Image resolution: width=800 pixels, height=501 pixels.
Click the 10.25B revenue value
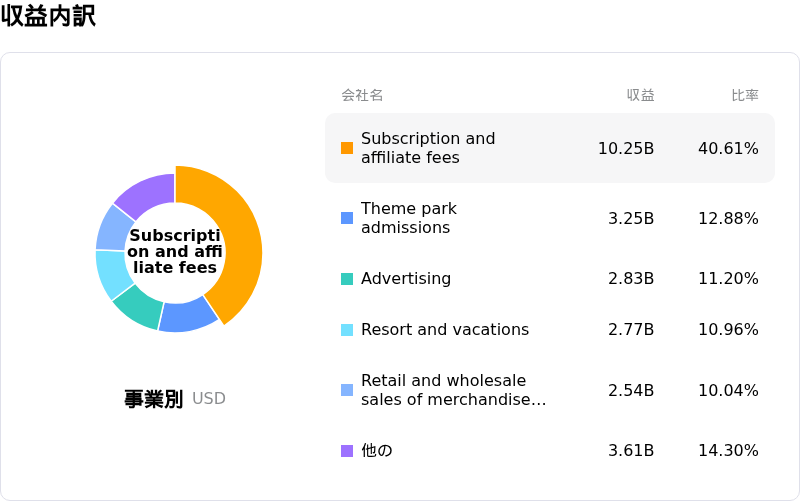coord(626,148)
